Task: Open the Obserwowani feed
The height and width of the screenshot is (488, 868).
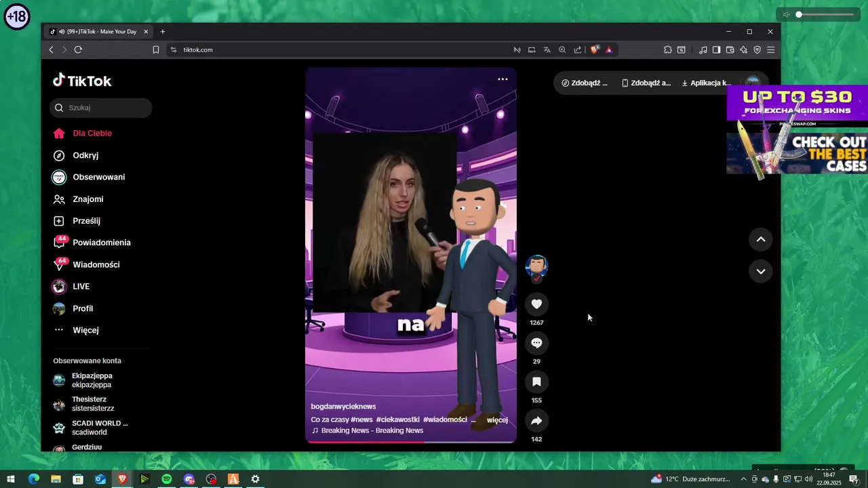Action: (98, 177)
